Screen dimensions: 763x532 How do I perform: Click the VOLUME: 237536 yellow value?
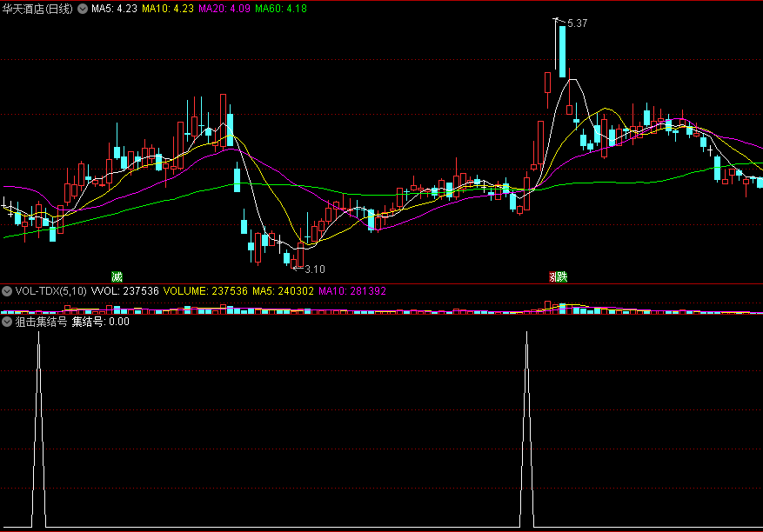(205, 291)
